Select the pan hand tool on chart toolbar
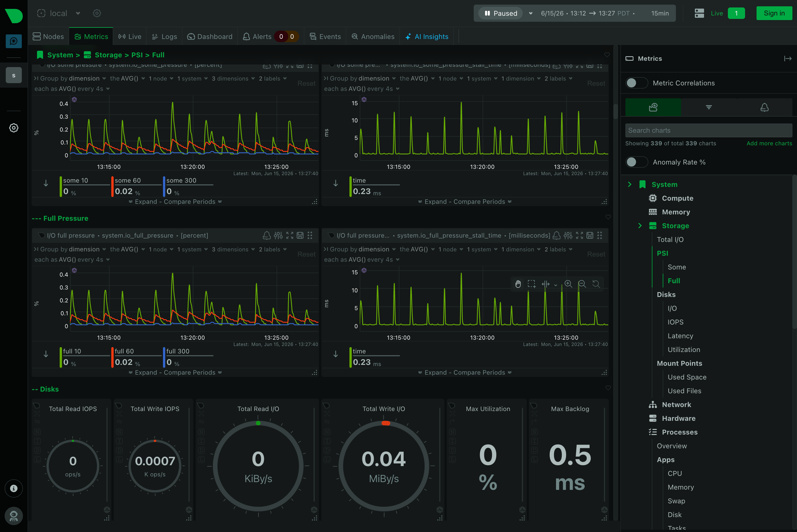This screenshot has width=797, height=532. point(518,284)
